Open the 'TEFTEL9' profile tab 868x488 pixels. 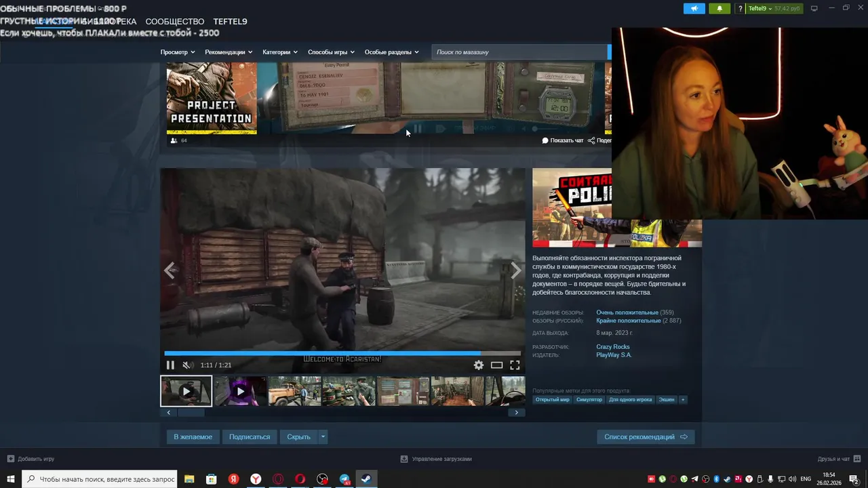point(230,22)
